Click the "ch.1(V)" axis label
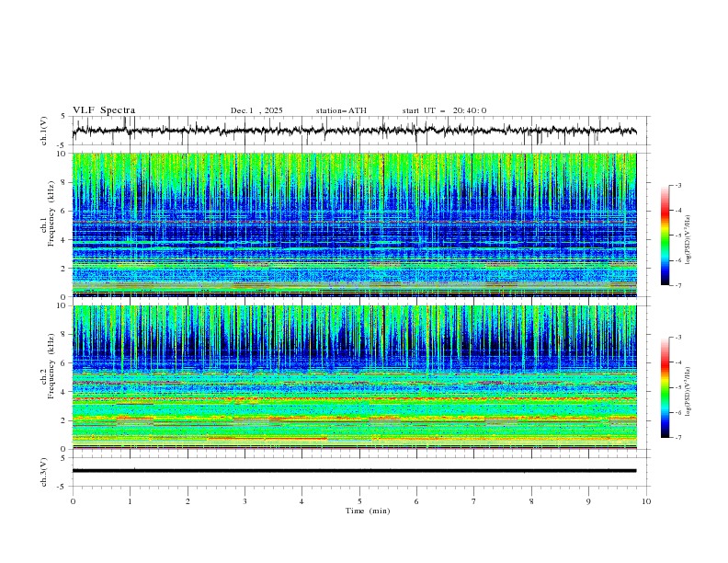 pos(44,131)
